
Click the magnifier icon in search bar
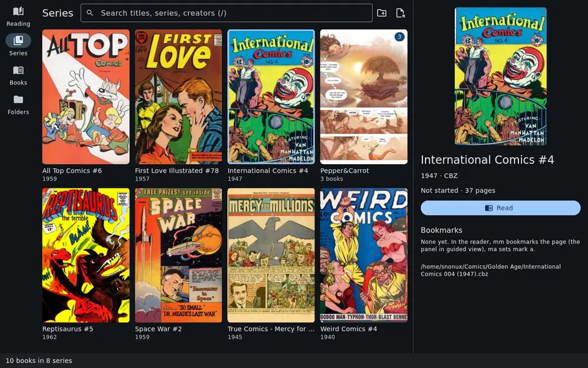pos(89,13)
